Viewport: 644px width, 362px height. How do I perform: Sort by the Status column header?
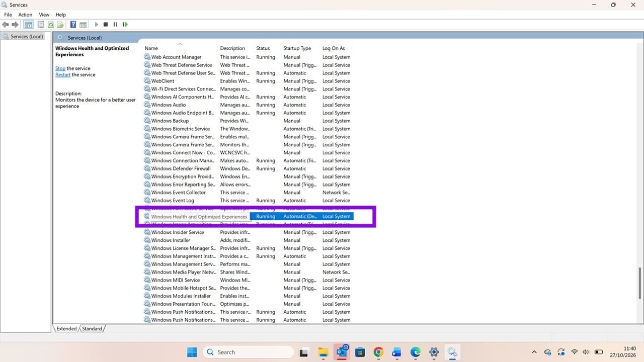[268, 48]
